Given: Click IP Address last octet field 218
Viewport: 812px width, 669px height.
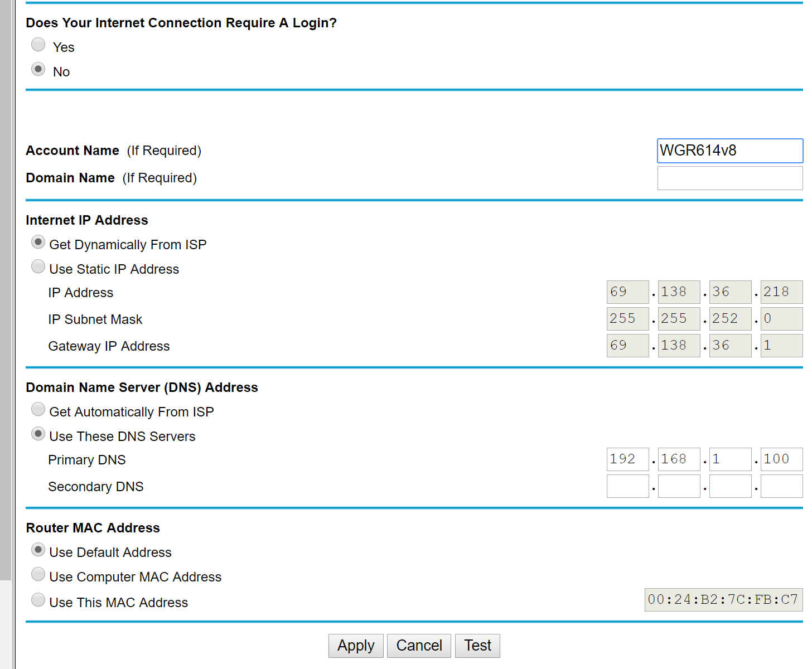Looking at the screenshot, I should 782,292.
